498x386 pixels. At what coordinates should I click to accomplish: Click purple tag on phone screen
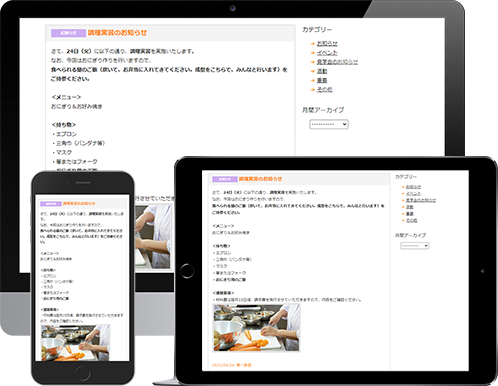tap(51, 204)
